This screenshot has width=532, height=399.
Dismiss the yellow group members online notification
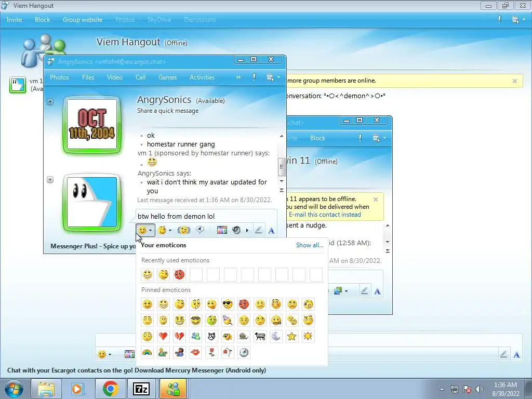tap(515, 81)
